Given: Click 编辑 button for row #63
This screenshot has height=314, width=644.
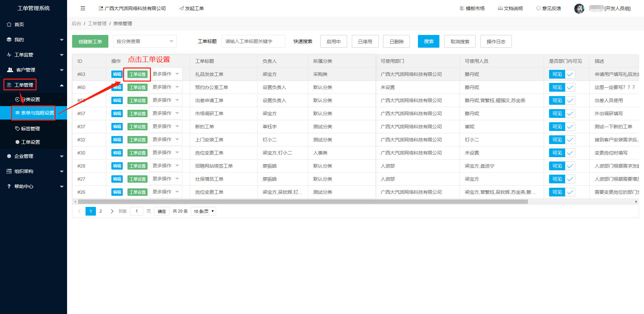Looking at the screenshot, I should pyautogui.click(x=117, y=74).
